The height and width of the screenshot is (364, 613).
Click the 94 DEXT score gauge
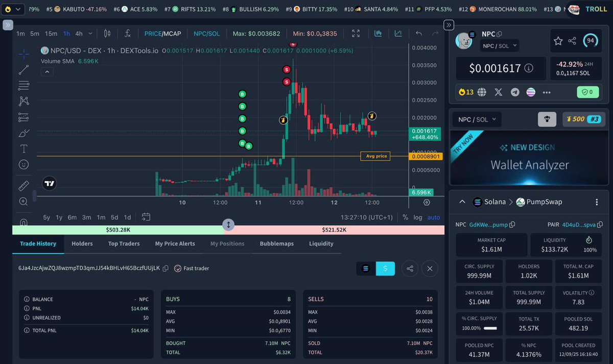(x=591, y=40)
